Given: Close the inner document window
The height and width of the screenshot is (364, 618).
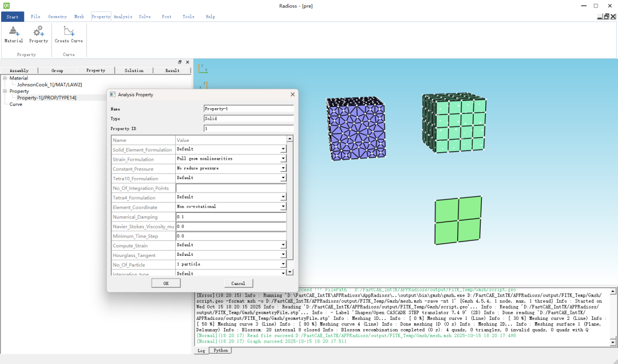Looking at the screenshot, I should point(613,17).
